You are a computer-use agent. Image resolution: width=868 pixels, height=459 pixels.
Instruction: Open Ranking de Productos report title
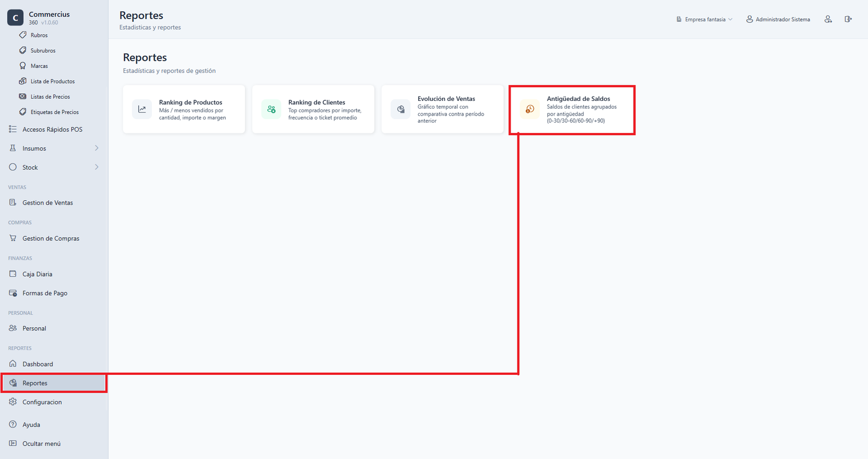click(190, 102)
